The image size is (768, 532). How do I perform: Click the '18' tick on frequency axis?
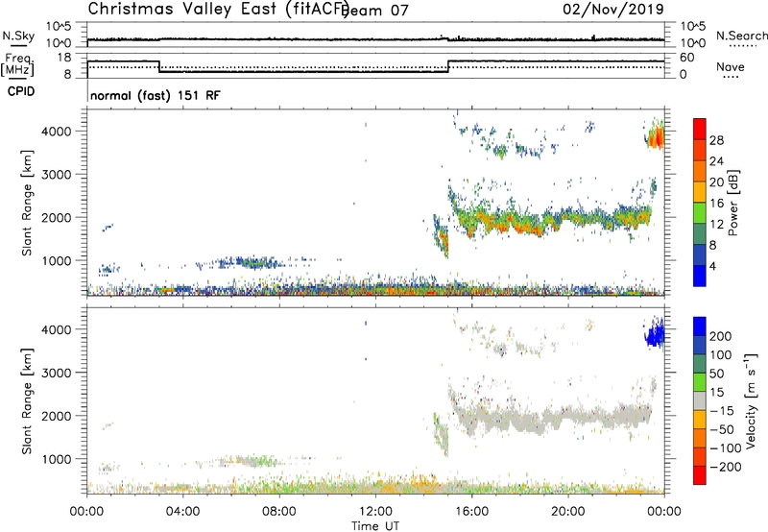click(x=64, y=58)
